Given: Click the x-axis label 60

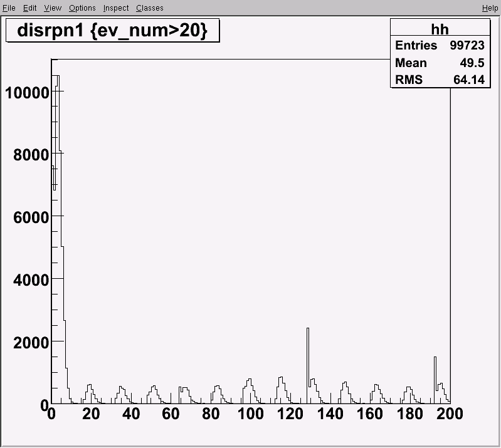Looking at the screenshot, I should (171, 414).
